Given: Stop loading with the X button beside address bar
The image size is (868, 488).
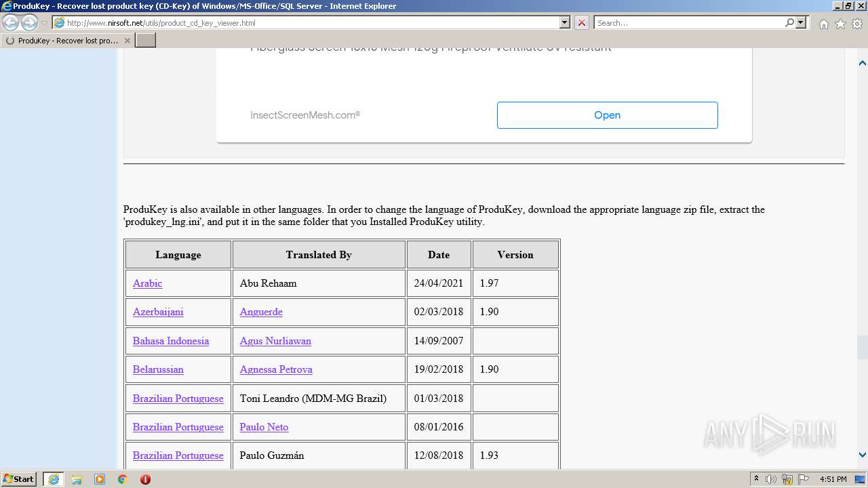Looking at the screenshot, I should point(582,22).
